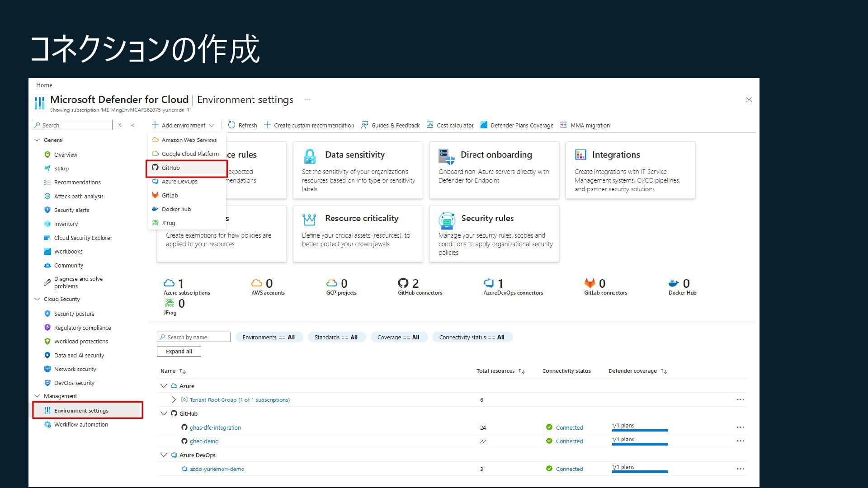Select GitLab from the environment menu

click(x=170, y=195)
